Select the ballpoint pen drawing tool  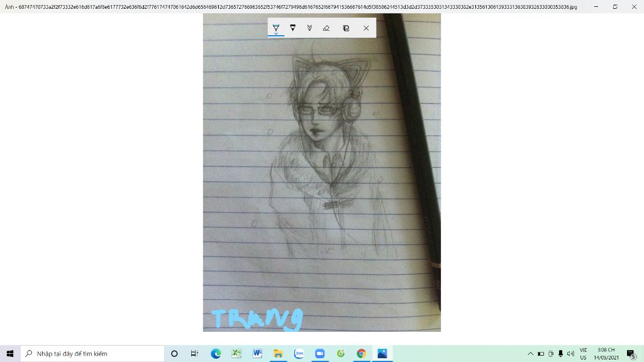coord(276,28)
